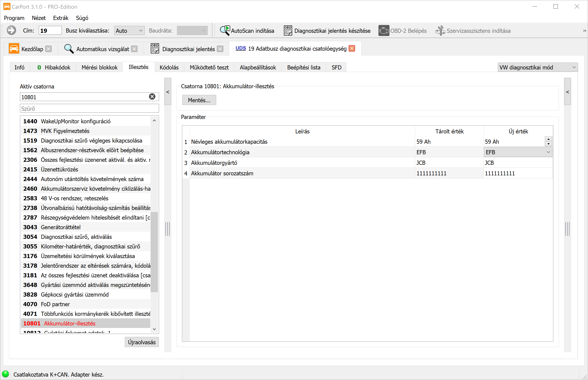Screen dimensions: 588x380
Task: Switch to the Kódolás tab
Action: tap(169, 67)
